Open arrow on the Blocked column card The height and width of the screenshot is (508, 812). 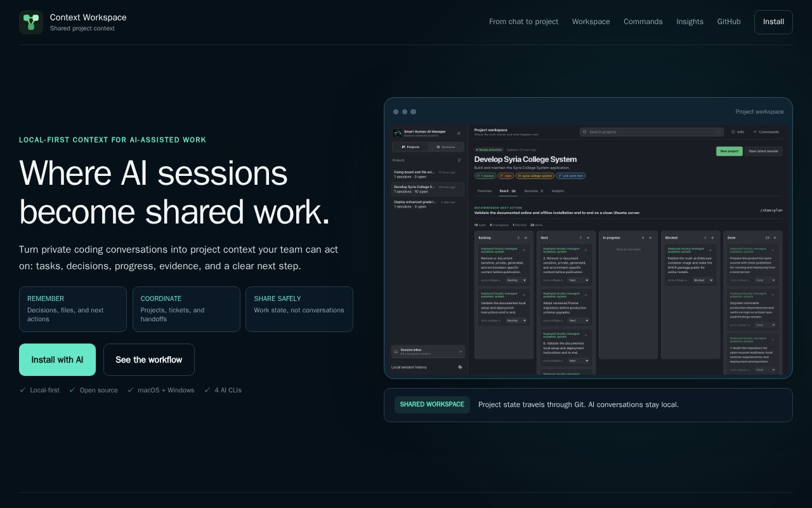(x=710, y=250)
